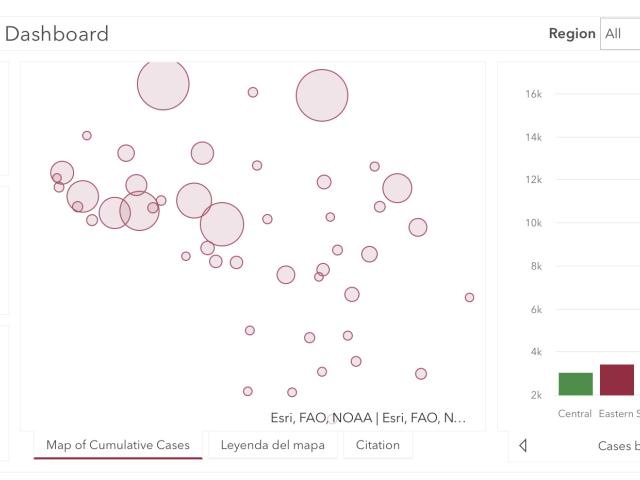Screen dimensions: 640x480
Task: Open the Leyenda del mapa tab
Action: coord(273,445)
